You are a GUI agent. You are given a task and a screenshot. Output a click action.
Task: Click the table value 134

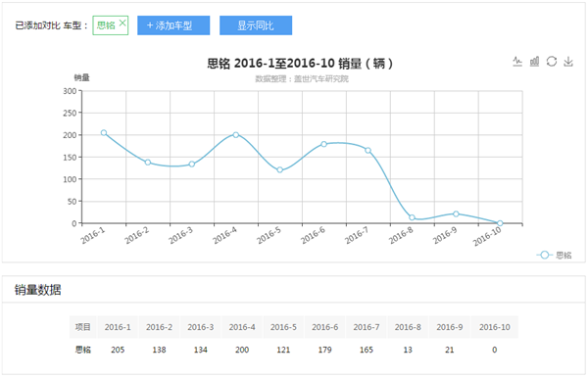pyautogui.click(x=201, y=350)
